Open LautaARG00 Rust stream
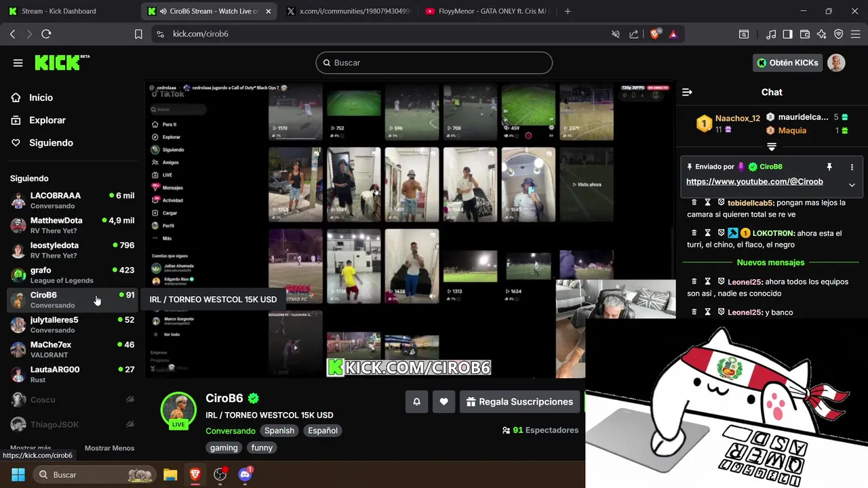This screenshot has width=868, height=488. coord(72,374)
